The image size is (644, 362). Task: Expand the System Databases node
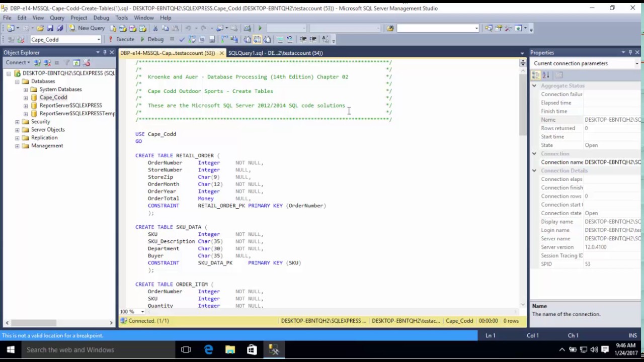26,89
